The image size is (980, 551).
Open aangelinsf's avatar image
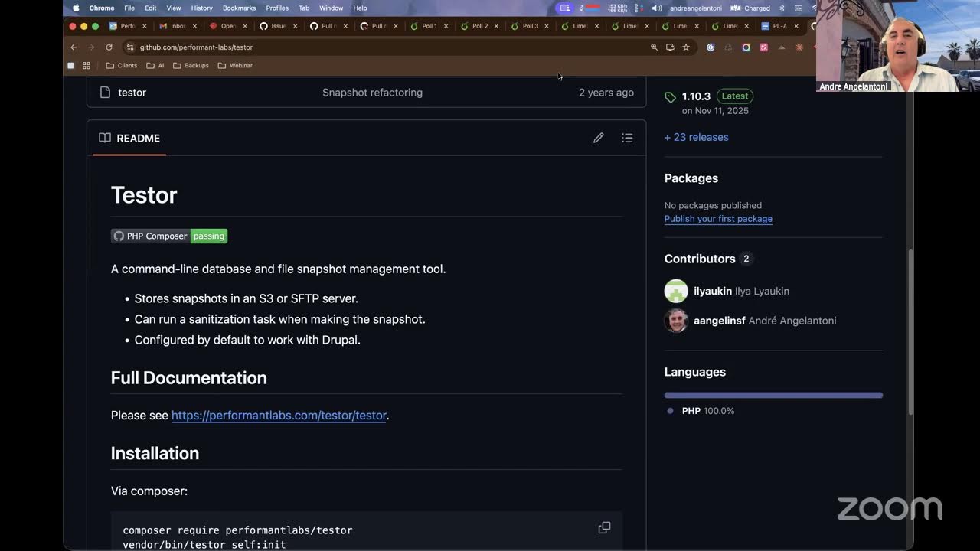click(676, 321)
